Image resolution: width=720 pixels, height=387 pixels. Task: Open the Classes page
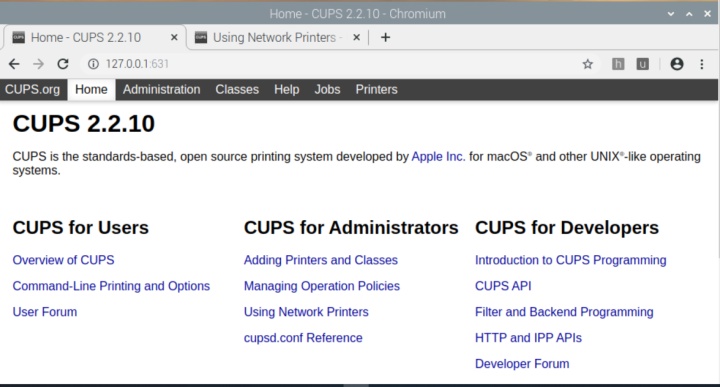point(237,90)
